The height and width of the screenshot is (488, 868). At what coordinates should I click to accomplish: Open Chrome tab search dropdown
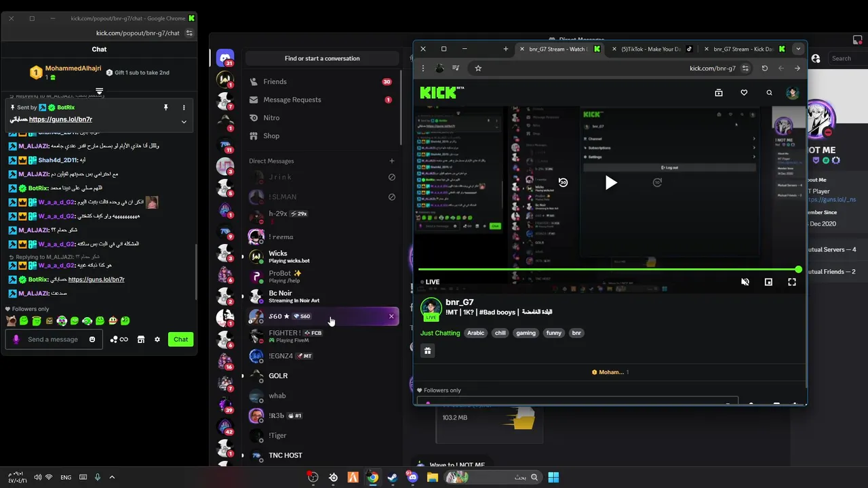point(798,49)
